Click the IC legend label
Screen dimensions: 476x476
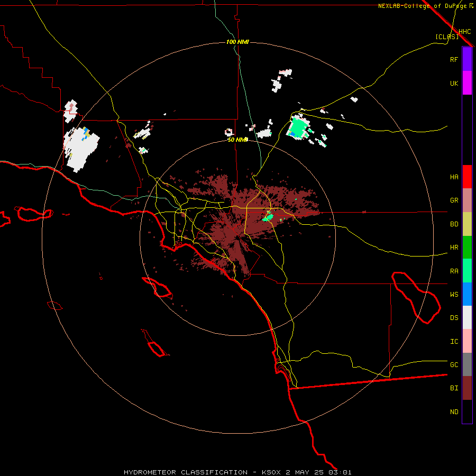click(x=454, y=342)
